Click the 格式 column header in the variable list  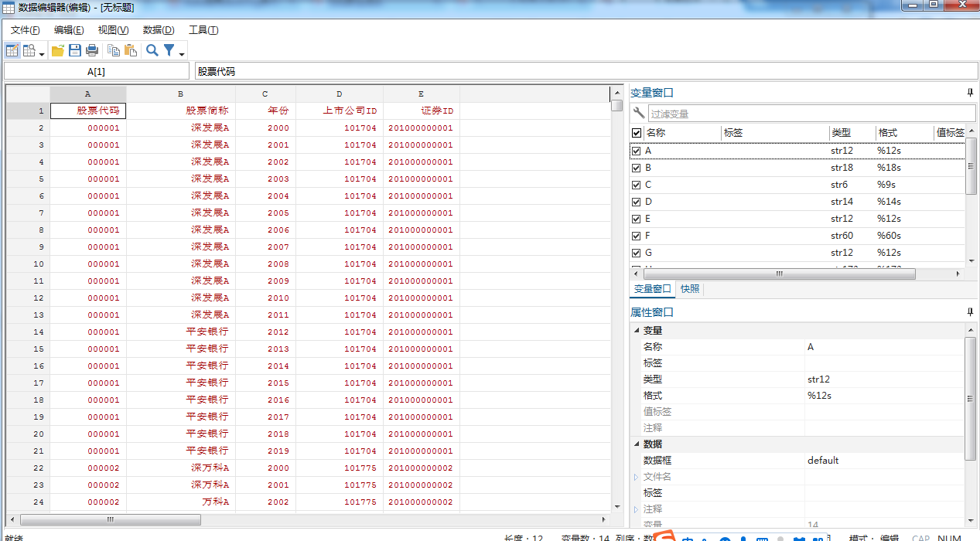tap(905, 133)
